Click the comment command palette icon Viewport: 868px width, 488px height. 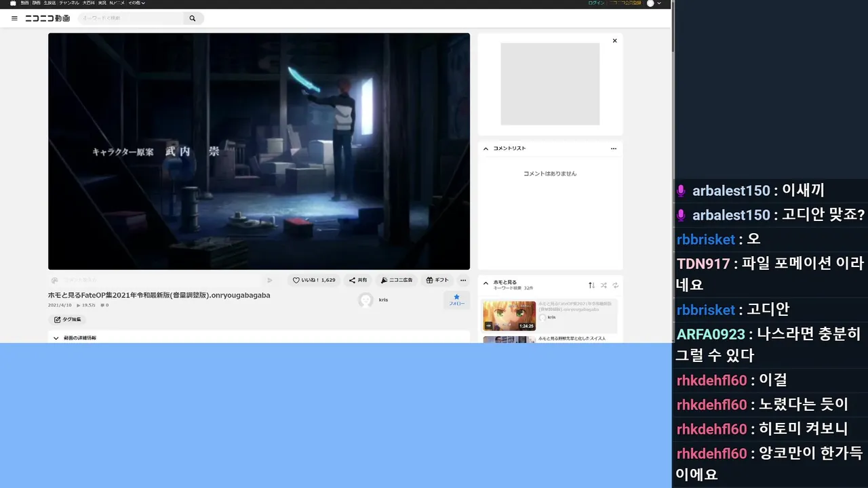pos(54,280)
